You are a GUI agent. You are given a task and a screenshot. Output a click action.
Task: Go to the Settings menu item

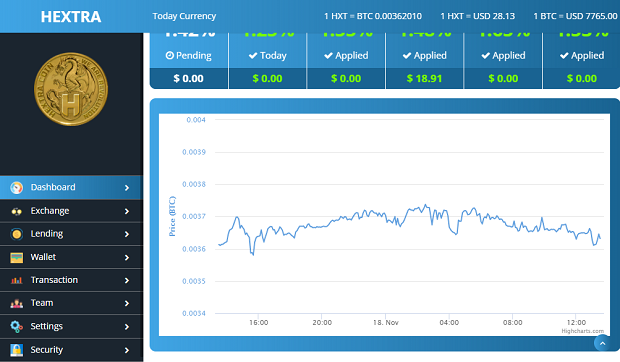pyautogui.click(x=71, y=326)
